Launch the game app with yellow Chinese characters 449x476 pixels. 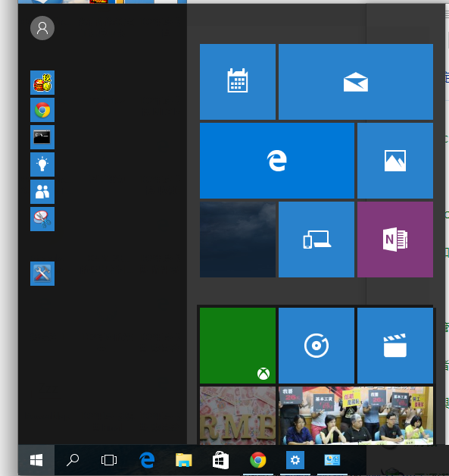42,83
